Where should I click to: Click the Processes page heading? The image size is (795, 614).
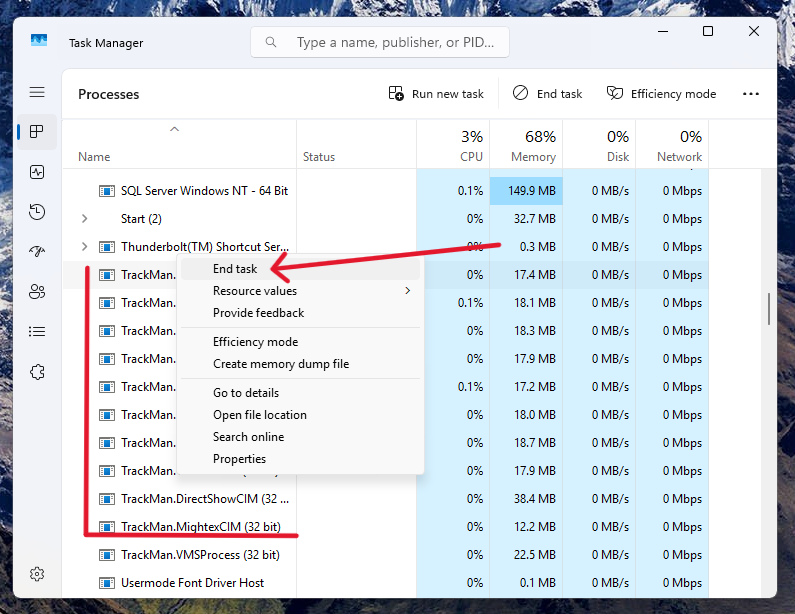point(109,94)
